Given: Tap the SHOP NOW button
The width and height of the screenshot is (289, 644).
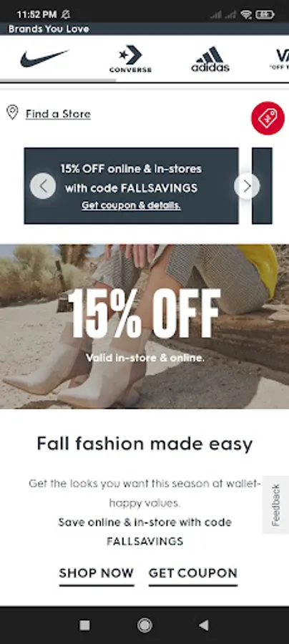Looking at the screenshot, I should coord(97,573).
